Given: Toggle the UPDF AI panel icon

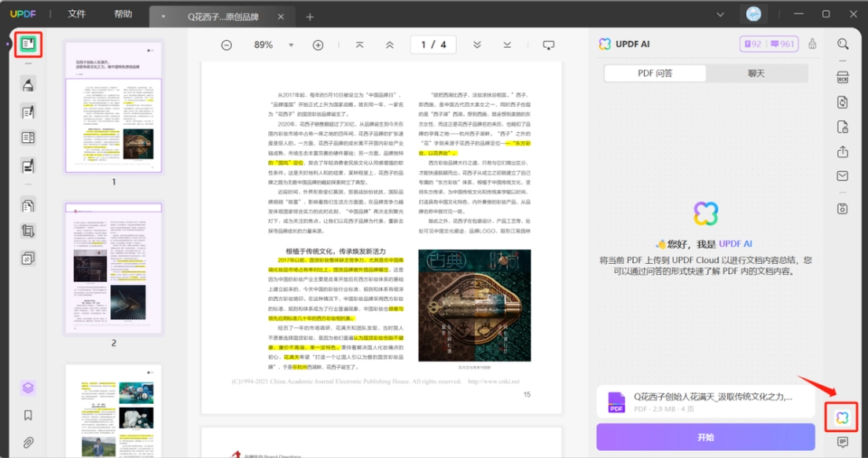Looking at the screenshot, I should [x=842, y=418].
